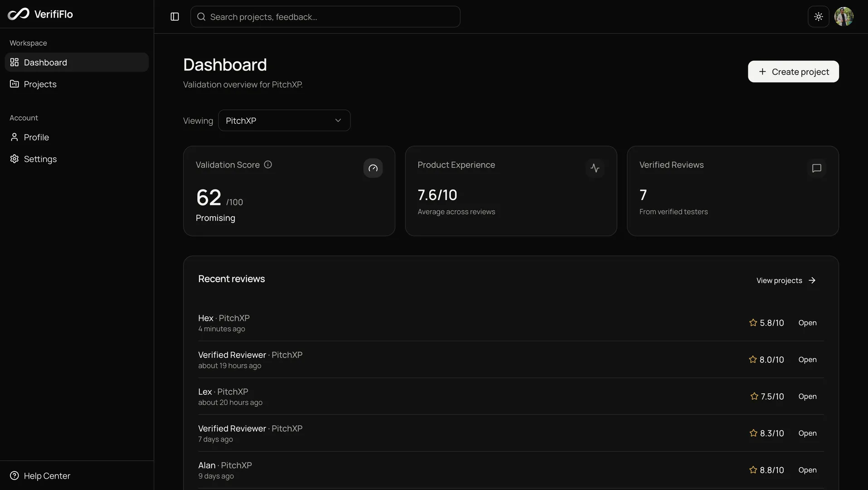Viewport: 868px width, 490px height.
Task: Click the gauge icon on Validation Score card
Action: coord(373,168)
